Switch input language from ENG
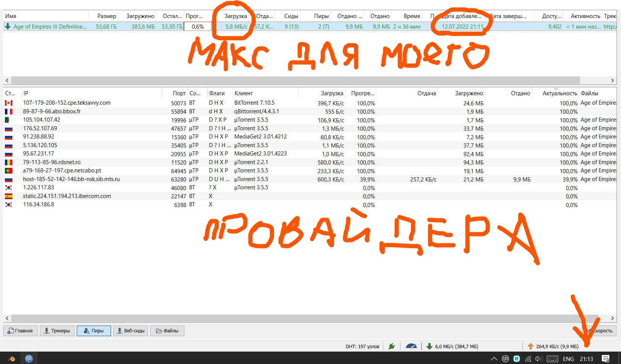This screenshot has width=621, height=364. point(568,359)
